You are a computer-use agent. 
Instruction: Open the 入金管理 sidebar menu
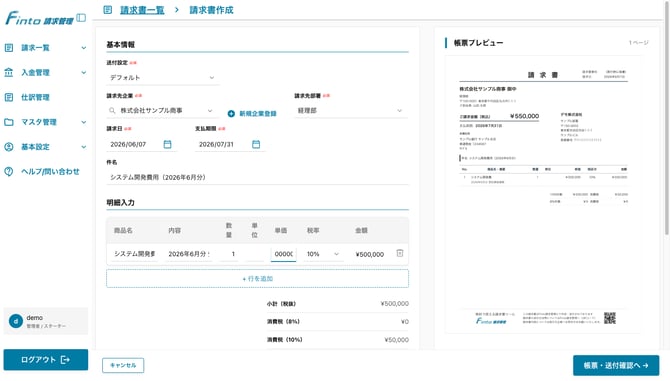pos(45,73)
